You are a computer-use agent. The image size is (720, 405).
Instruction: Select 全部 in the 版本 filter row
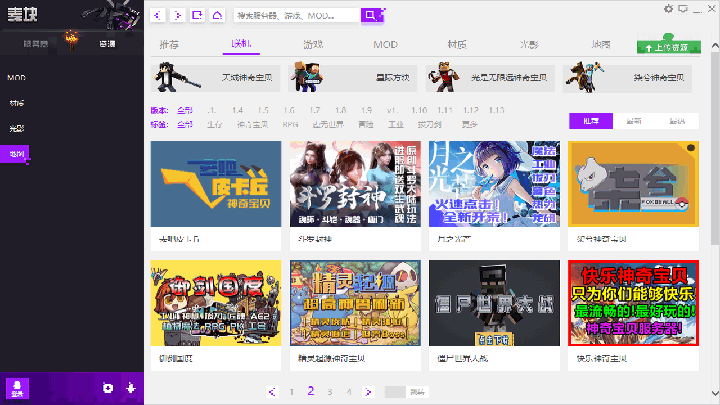coord(185,110)
